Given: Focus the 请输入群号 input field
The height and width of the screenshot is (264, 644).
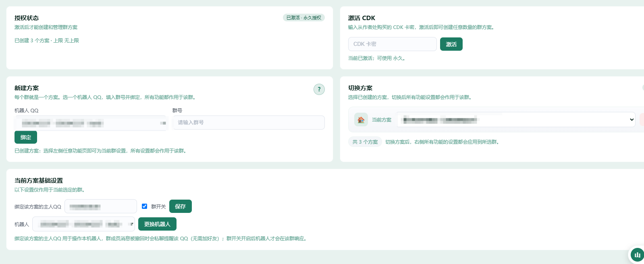Looking at the screenshot, I should point(249,122).
